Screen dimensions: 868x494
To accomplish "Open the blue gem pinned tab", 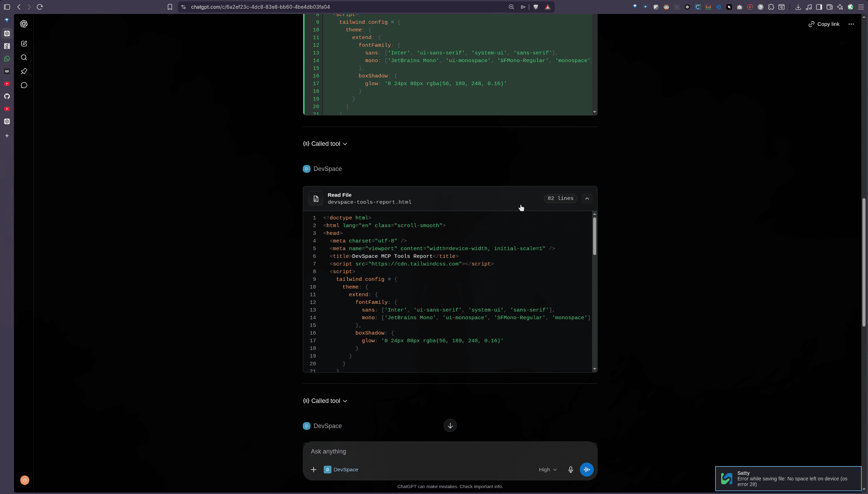I will click(x=7, y=21).
